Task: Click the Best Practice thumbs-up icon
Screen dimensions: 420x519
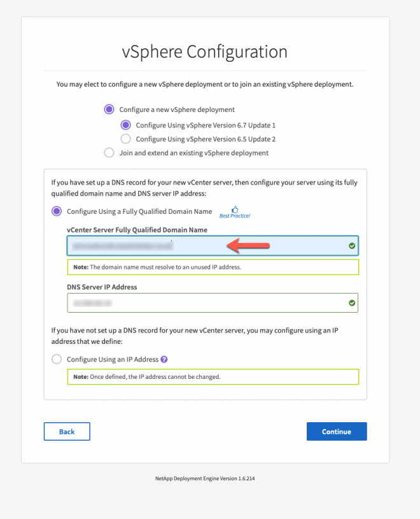Action: [x=235, y=210]
